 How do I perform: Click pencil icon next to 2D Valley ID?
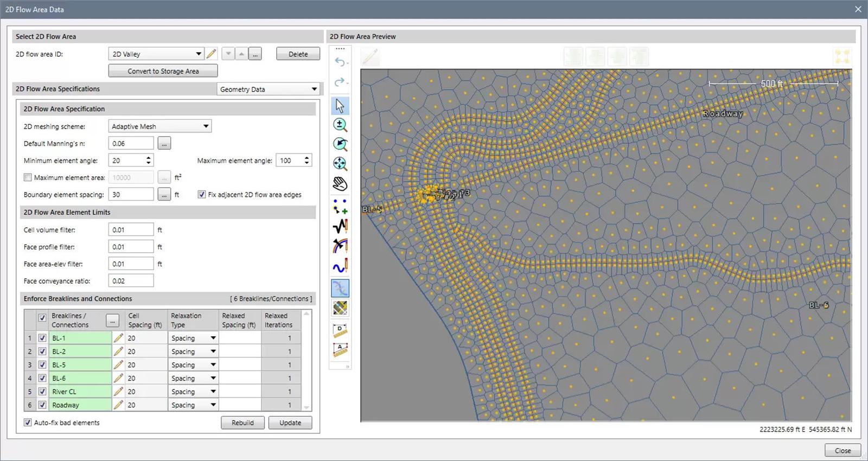tap(212, 54)
